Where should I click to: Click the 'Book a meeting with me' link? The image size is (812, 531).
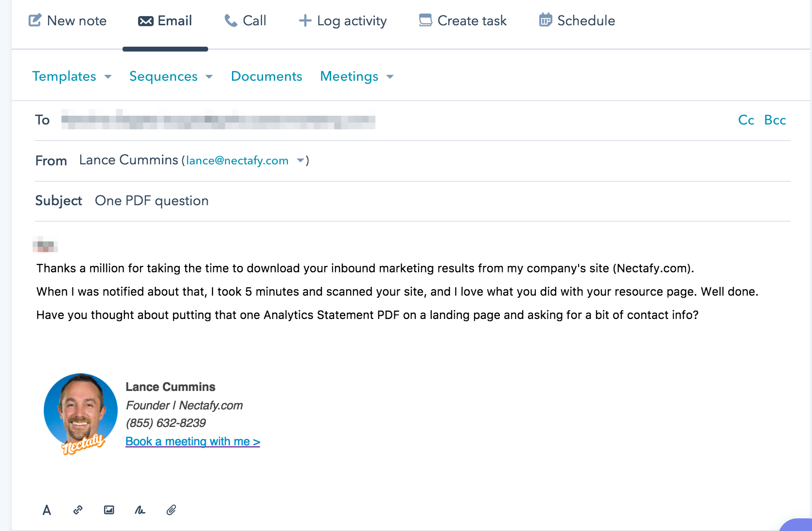(193, 442)
